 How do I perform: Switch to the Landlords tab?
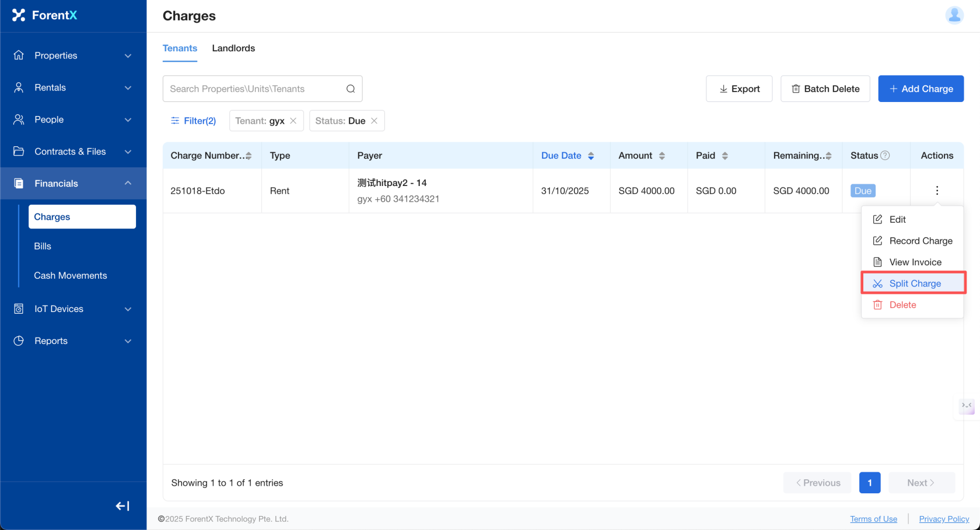click(x=233, y=48)
